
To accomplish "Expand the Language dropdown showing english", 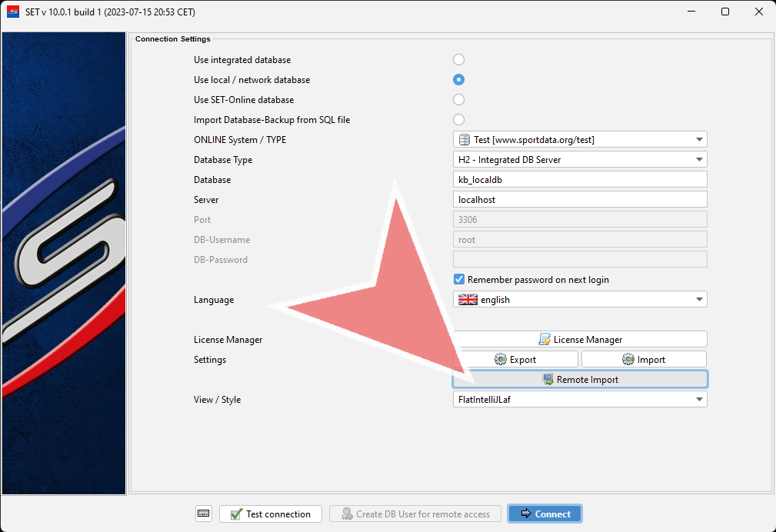I will point(580,300).
